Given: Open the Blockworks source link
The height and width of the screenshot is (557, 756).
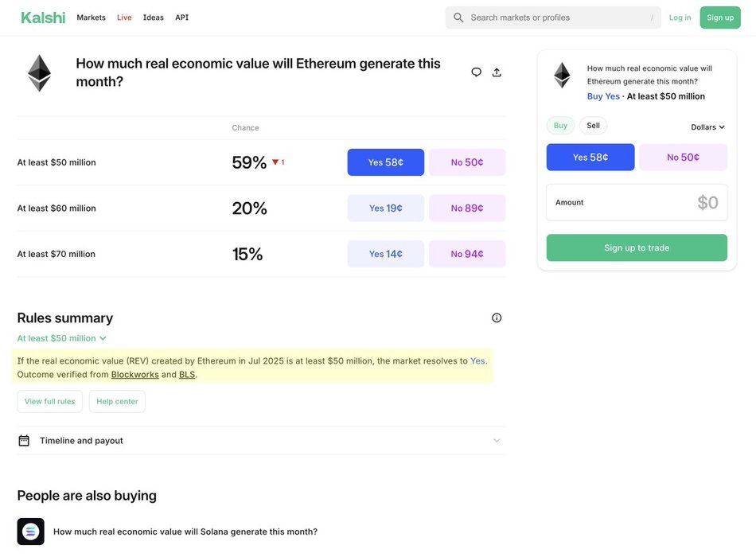Looking at the screenshot, I should point(134,375).
